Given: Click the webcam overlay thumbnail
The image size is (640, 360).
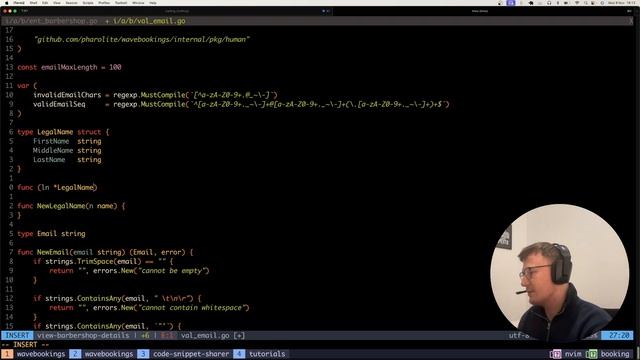Looking at the screenshot, I should point(560,273).
